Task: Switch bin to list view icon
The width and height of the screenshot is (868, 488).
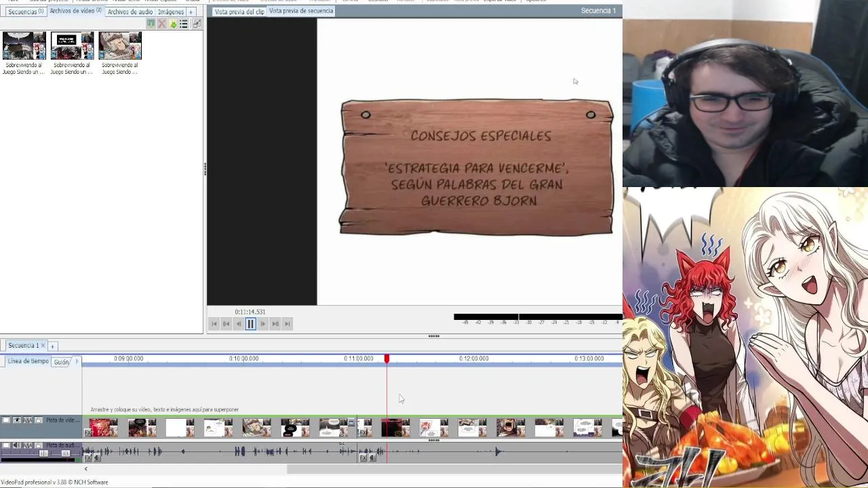Action: (x=183, y=24)
